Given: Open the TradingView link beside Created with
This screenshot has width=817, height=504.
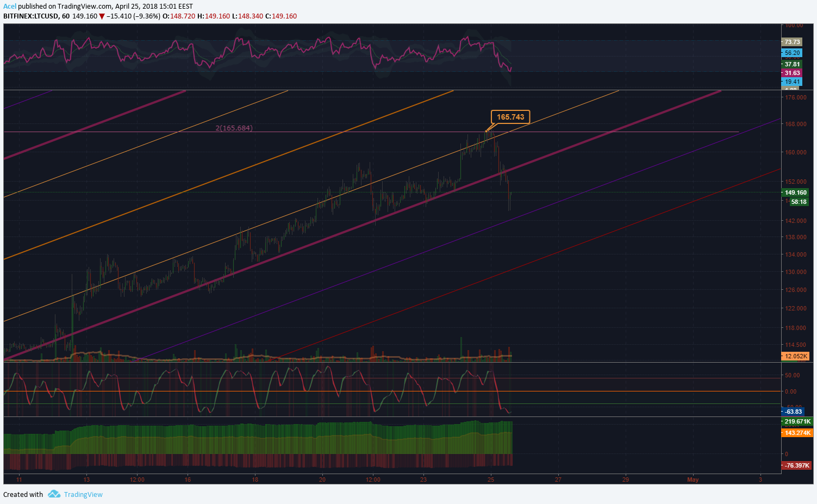Looking at the screenshot, I should [83, 494].
